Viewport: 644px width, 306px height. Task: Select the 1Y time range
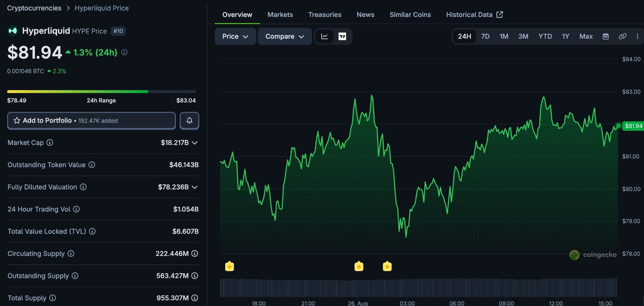[x=566, y=36]
